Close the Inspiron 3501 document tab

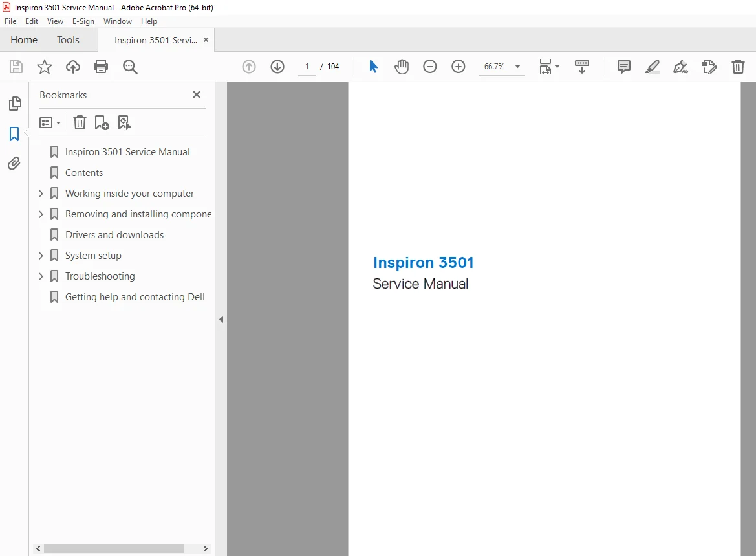pos(206,40)
